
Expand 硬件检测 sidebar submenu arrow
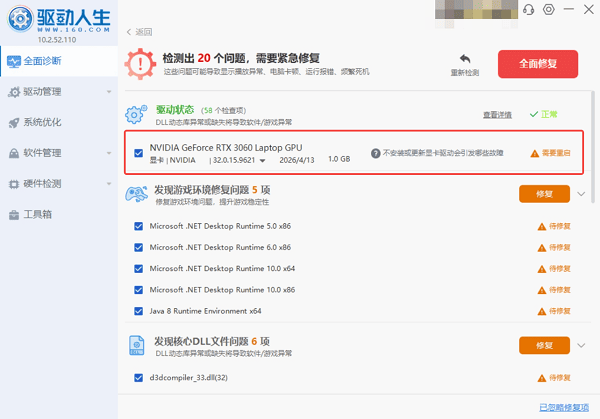point(109,184)
